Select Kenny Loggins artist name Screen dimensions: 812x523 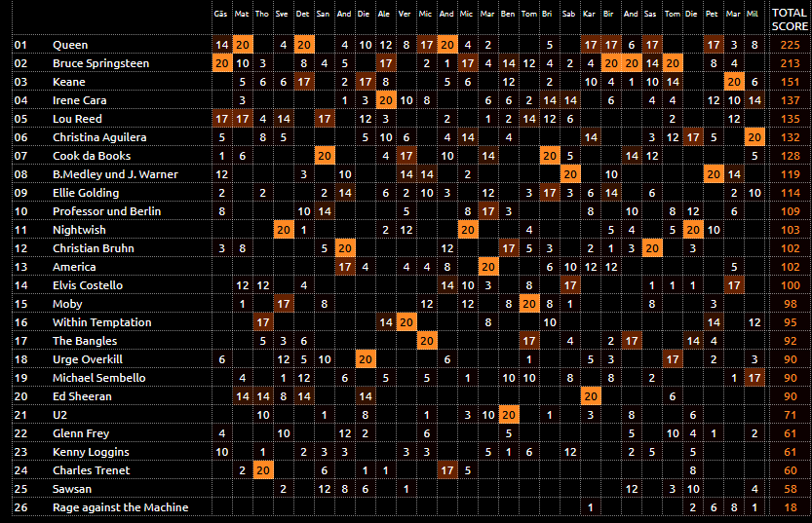(x=91, y=452)
